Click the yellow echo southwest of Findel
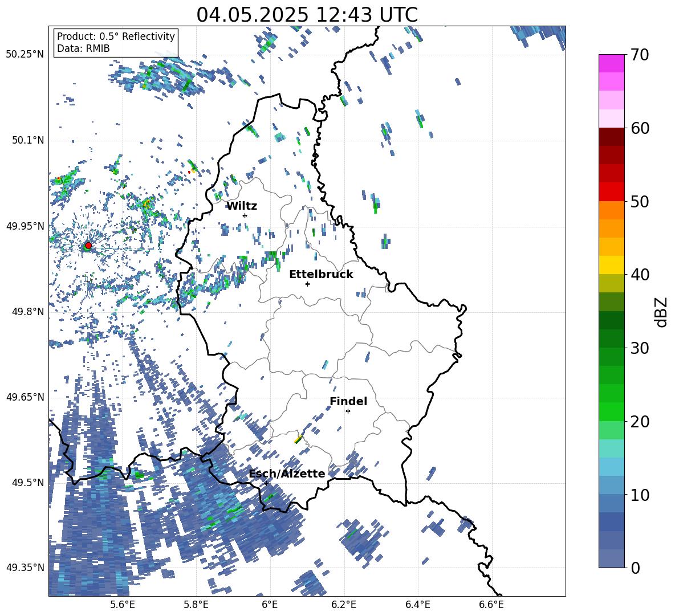The width and height of the screenshot is (675, 616). [298, 439]
